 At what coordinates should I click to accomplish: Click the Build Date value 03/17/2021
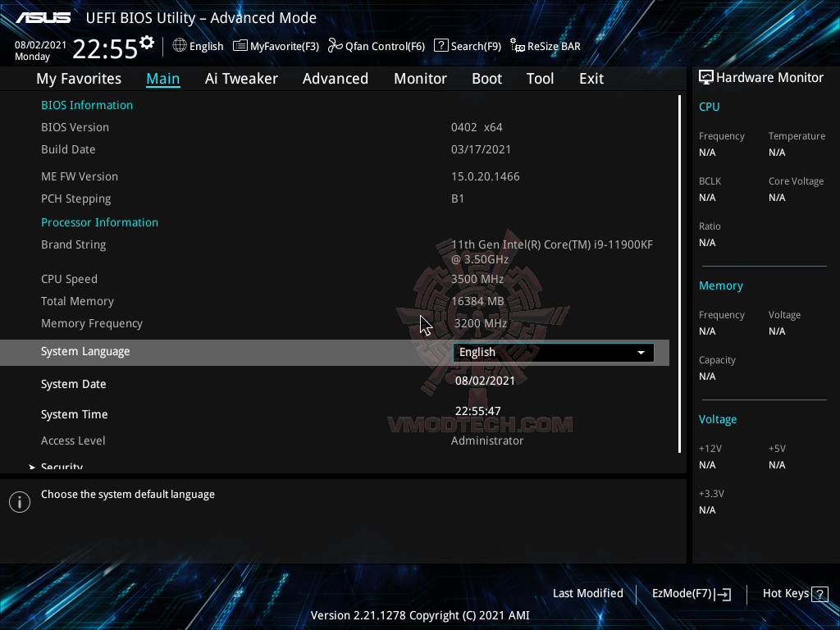(481, 149)
